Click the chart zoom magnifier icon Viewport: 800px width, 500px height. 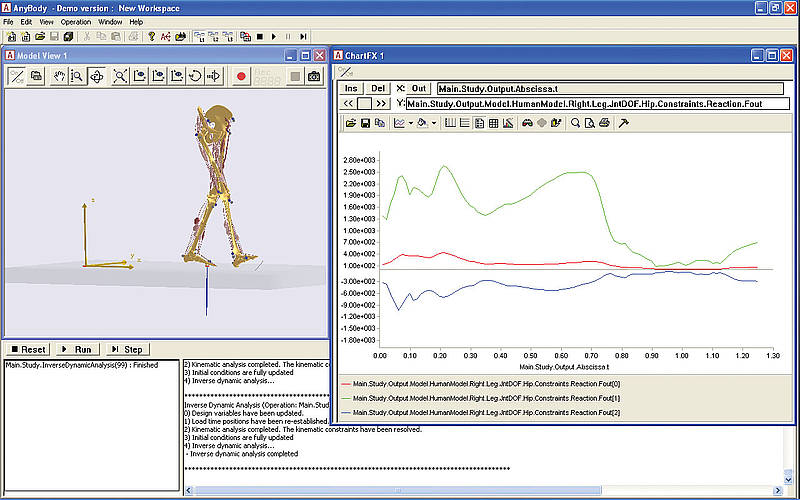tap(576, 123)
